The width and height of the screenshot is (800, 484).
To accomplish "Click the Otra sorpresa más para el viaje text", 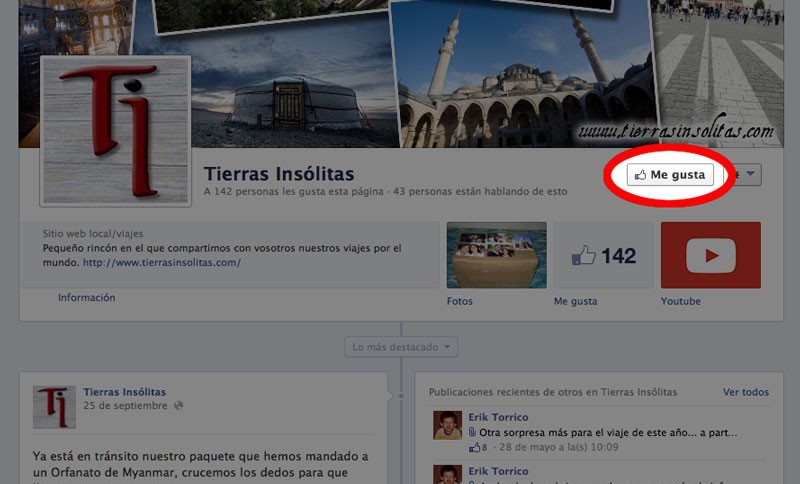I will point(608,432).
